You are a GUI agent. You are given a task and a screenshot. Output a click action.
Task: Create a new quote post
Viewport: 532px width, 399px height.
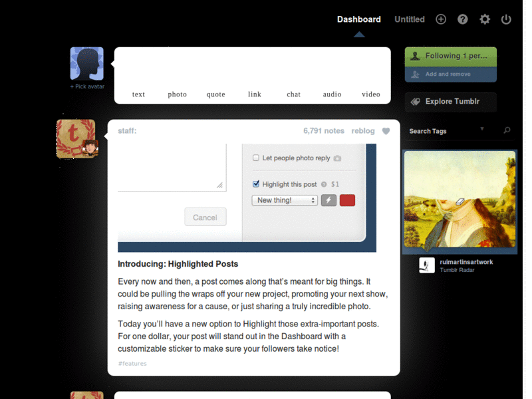[x=215, y=94]
